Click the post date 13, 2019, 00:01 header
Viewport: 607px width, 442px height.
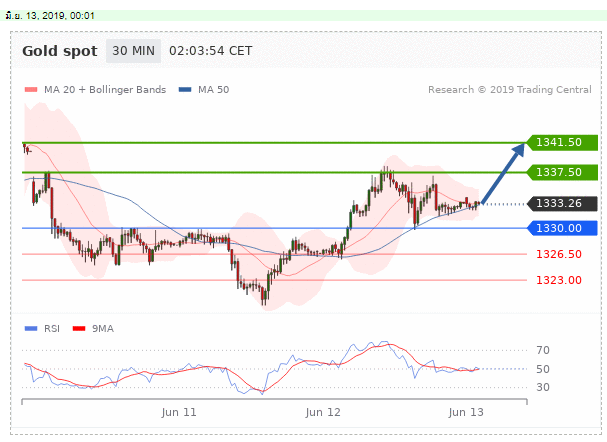[x=50, y=16]
